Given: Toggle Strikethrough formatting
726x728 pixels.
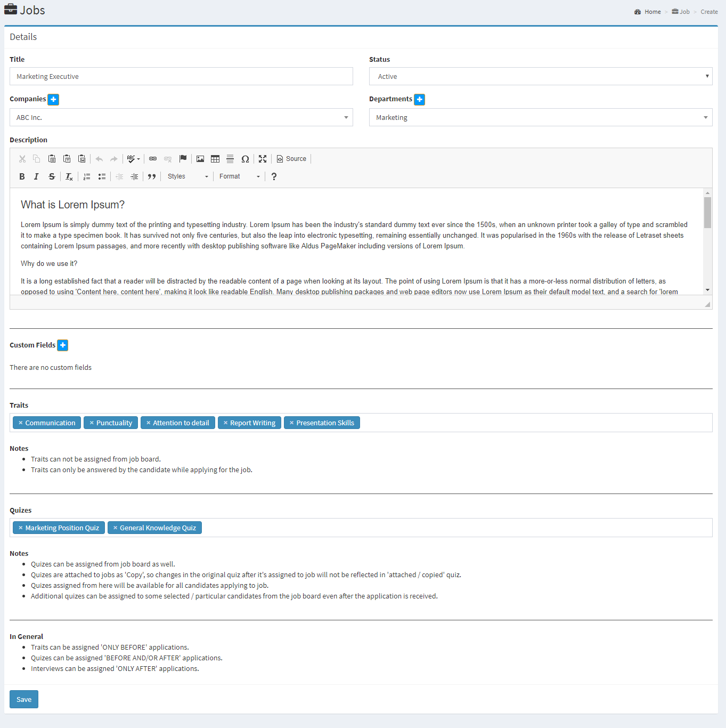Looking at the screenshot, I should [x=52, y=176].
